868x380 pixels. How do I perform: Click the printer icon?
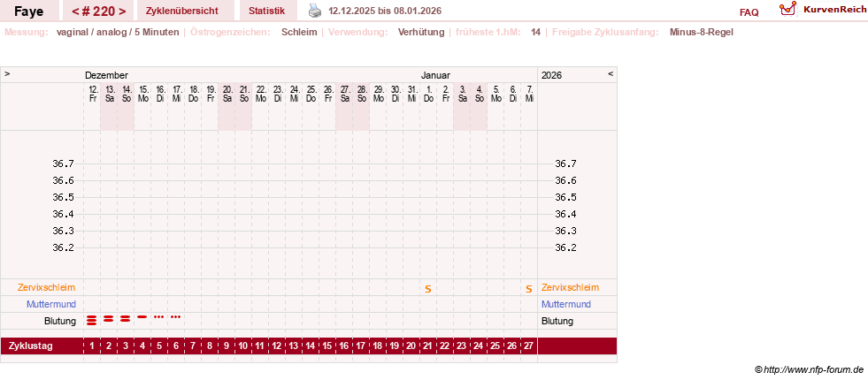(314, 11)
